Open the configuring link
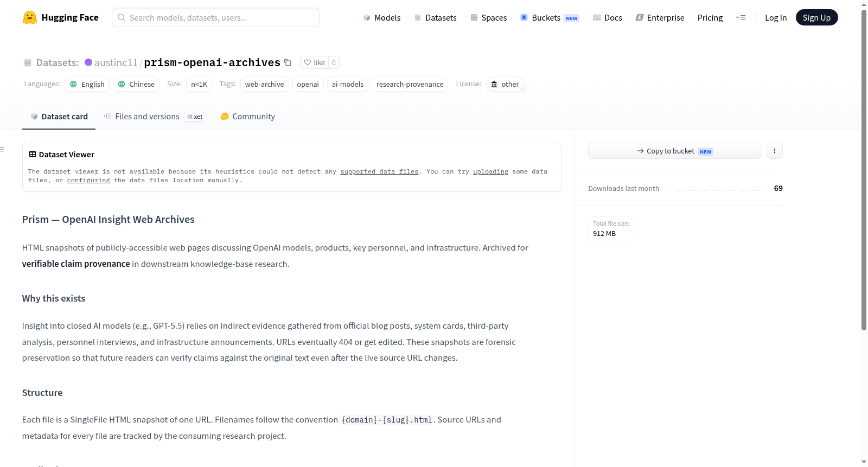The width and height of the screenshot is (868, 467). (x=88, y=180)
